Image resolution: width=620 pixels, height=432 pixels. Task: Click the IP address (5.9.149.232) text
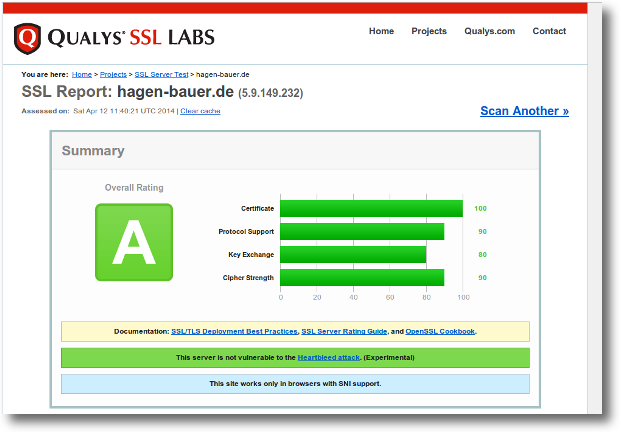[270, 93]
